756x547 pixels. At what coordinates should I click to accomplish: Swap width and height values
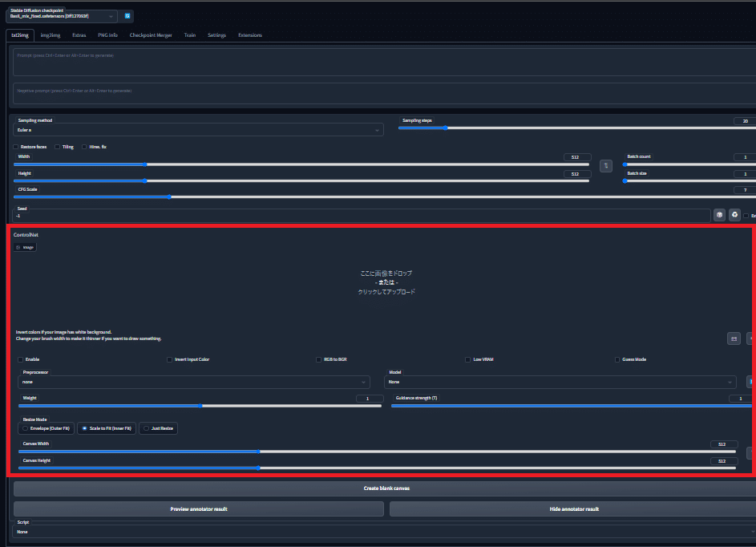click(605, 165)
